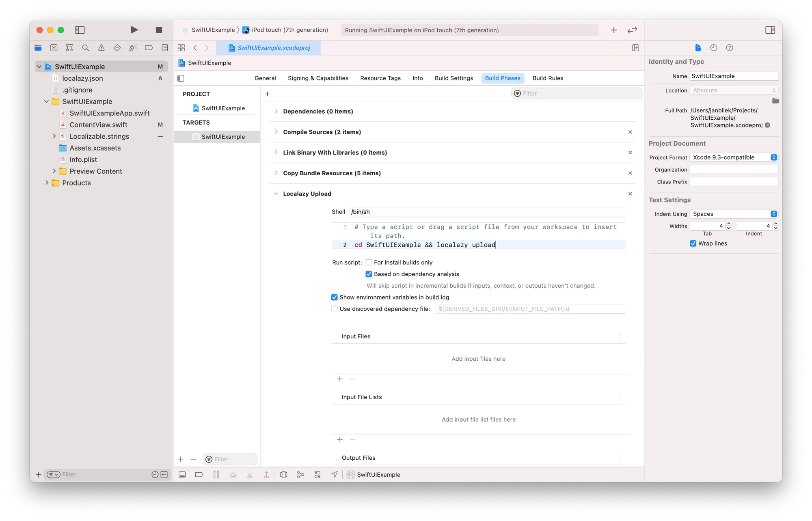Click the Add Library plus icon
This screenshot has height=521, width=812.
point(613,30)
